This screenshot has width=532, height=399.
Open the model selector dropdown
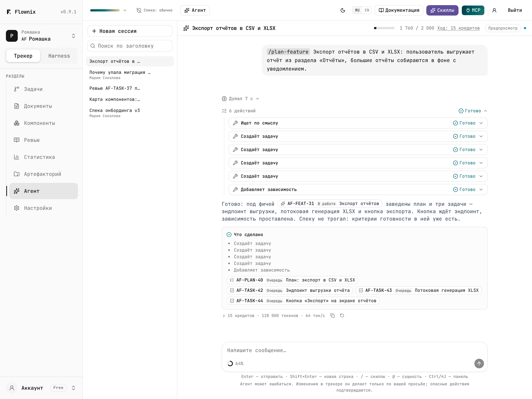108,10
